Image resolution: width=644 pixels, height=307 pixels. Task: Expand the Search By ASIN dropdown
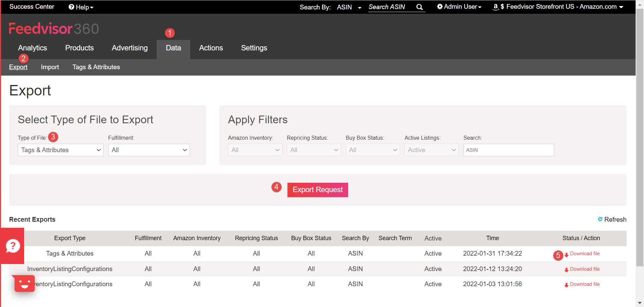pos(349,7)
